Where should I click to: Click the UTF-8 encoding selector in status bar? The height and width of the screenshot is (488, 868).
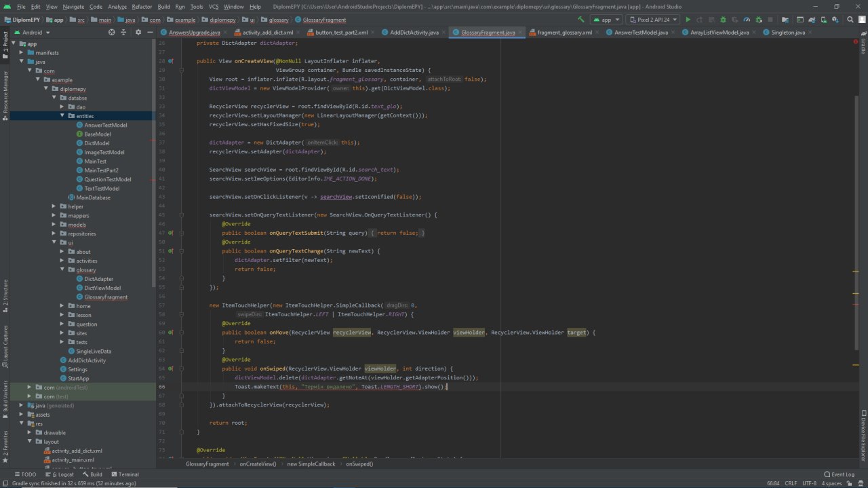coord(809,483)
